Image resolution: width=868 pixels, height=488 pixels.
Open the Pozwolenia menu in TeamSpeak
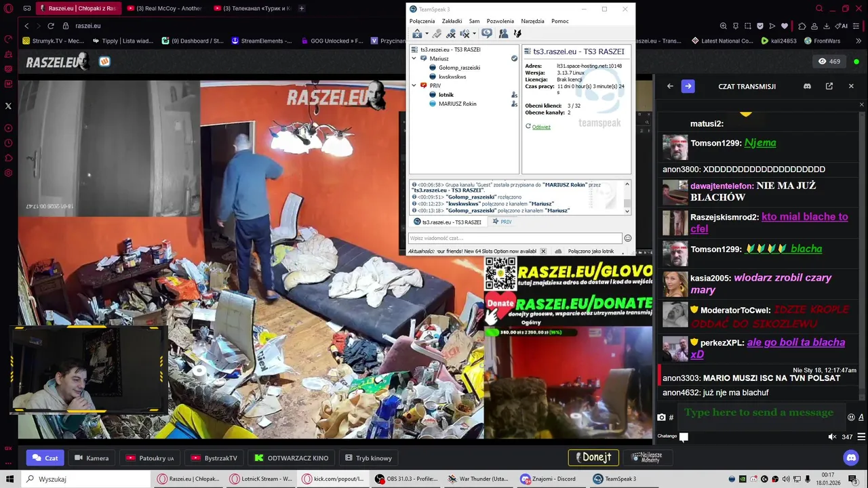(500, 21)
